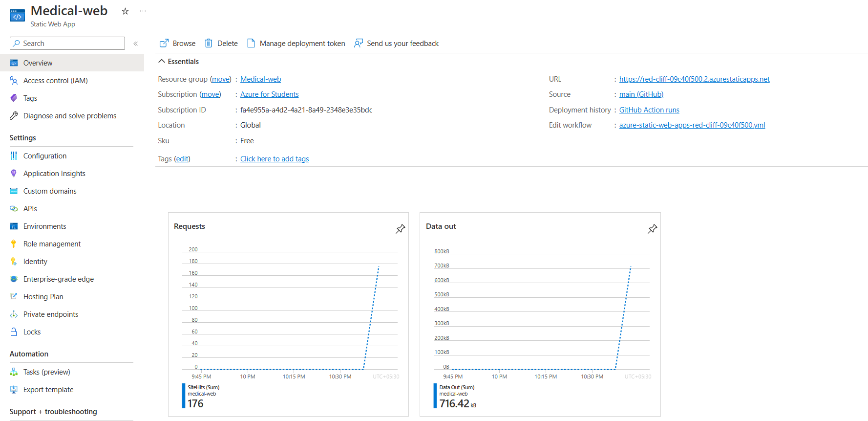Click the Environments icon

(x=14, y=226)
